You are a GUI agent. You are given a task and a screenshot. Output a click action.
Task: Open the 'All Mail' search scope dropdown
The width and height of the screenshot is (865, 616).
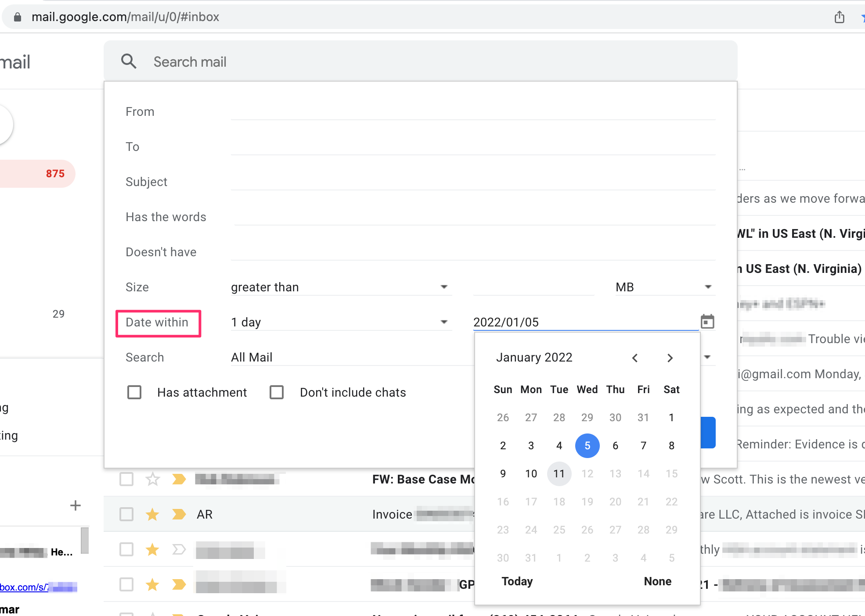(x=707, y=357)
